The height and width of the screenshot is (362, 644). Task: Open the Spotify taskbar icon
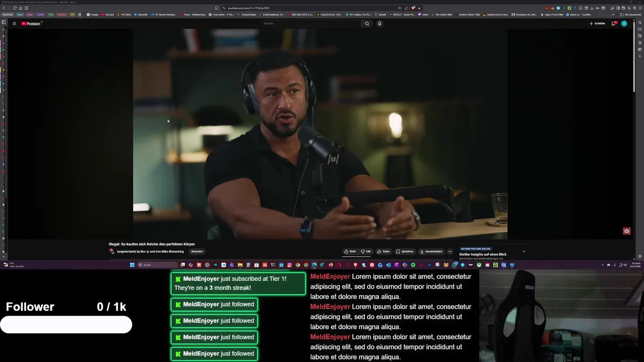coord(413,265)
